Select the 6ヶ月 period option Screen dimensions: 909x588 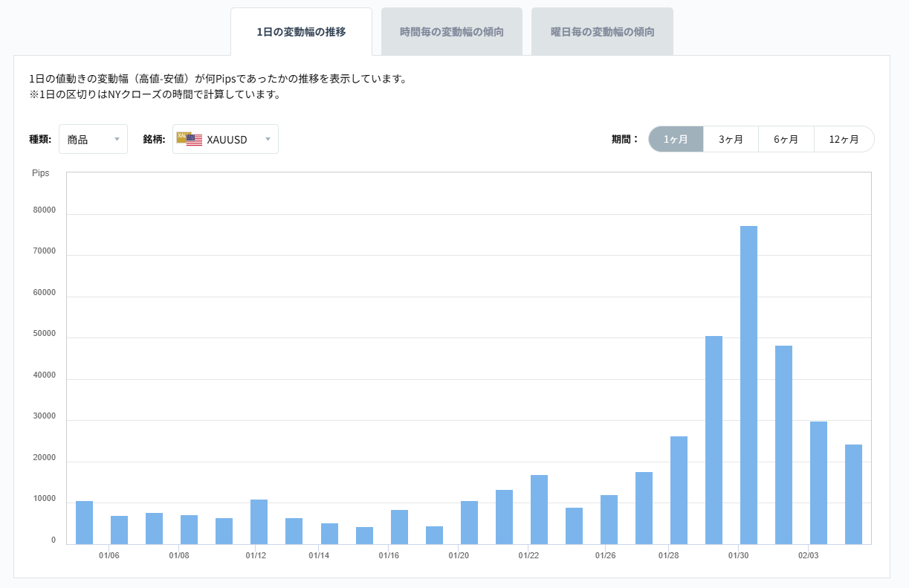(787, 139)
